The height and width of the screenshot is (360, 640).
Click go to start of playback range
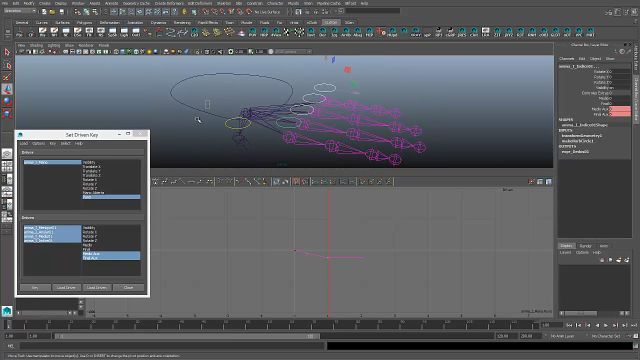569,325
